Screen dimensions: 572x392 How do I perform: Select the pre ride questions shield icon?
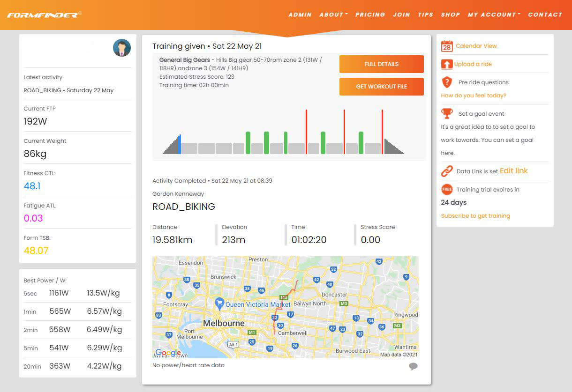(x=447, y=82)
